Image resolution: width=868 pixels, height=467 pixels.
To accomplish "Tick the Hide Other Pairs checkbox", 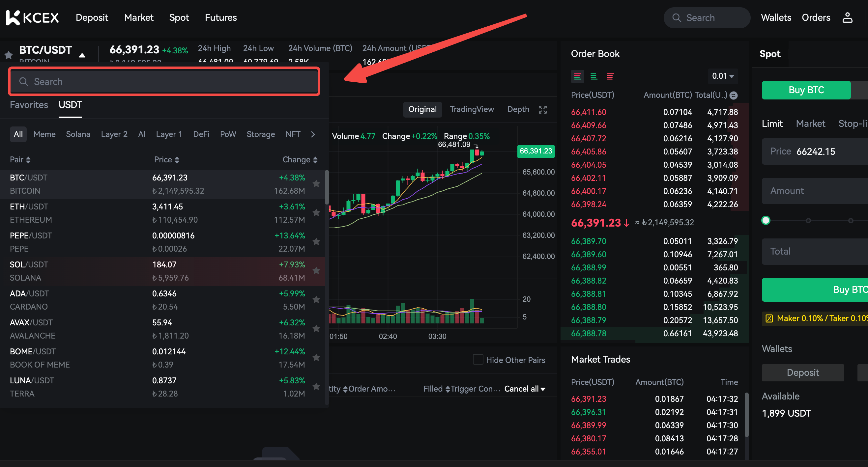I will (x=478, y=360).
